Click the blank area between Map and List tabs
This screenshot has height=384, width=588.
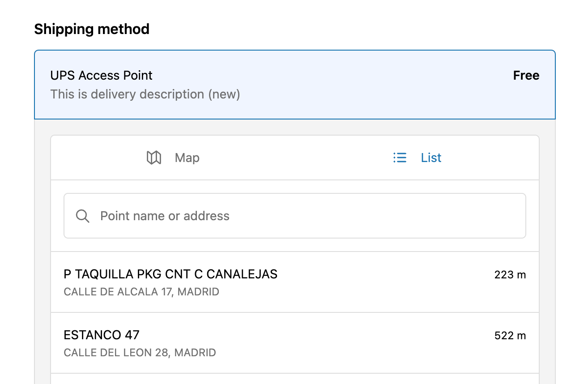295,158
